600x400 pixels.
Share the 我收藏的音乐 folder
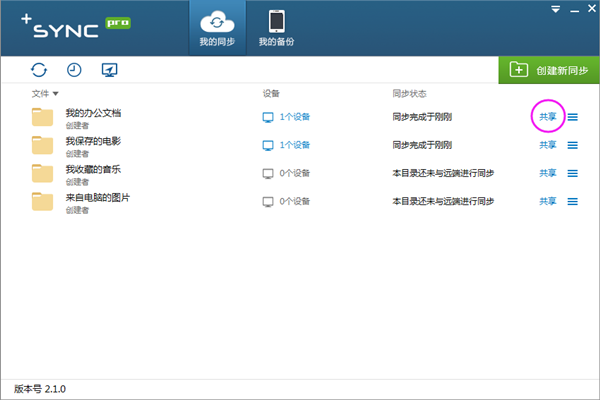[548, 173]
